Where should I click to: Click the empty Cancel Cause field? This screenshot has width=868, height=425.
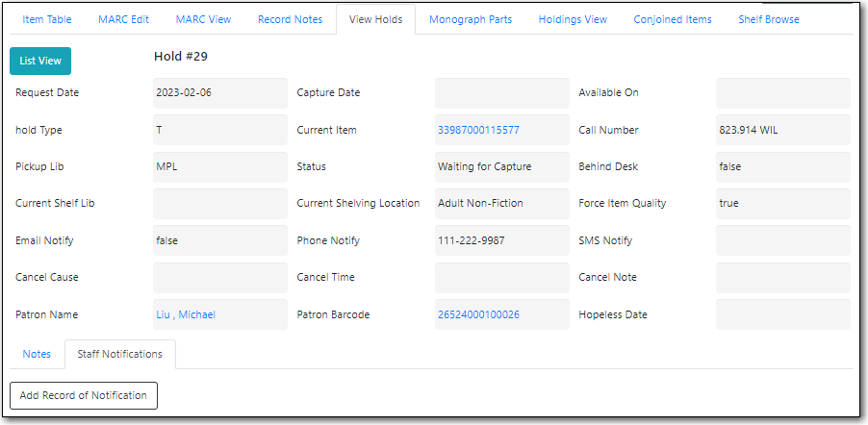click(220, 278)
